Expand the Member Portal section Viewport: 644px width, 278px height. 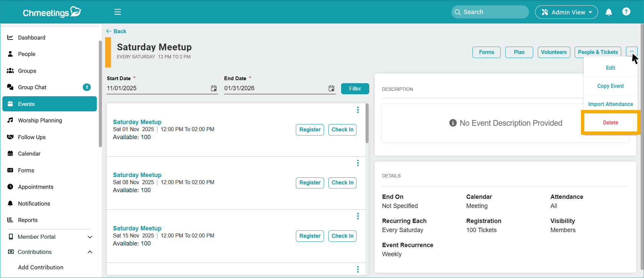90,237
